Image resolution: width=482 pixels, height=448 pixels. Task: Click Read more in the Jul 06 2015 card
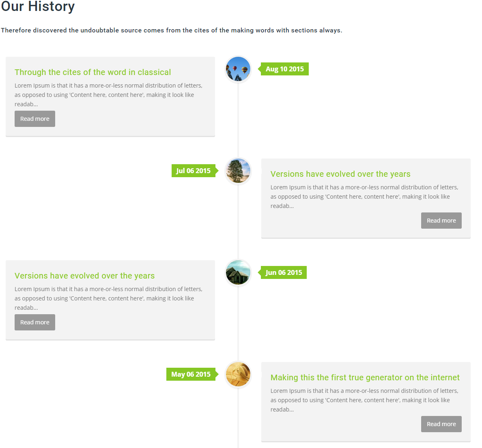[441, 220]
